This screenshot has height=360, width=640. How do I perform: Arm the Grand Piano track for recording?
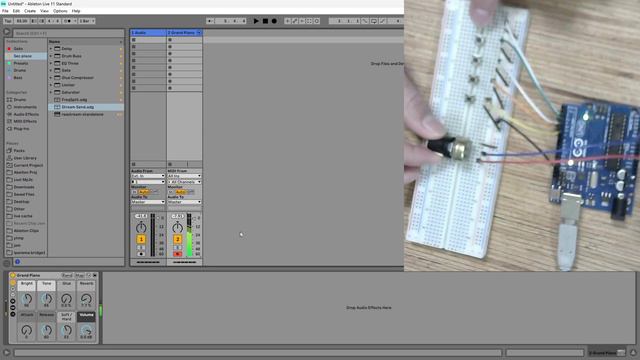tap(177, 254)
